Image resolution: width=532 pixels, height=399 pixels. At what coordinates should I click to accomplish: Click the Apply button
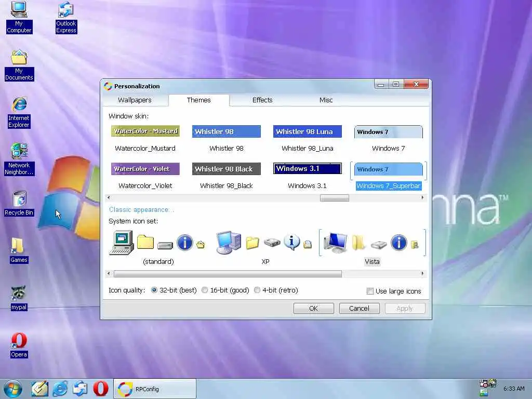click(404, 308)
